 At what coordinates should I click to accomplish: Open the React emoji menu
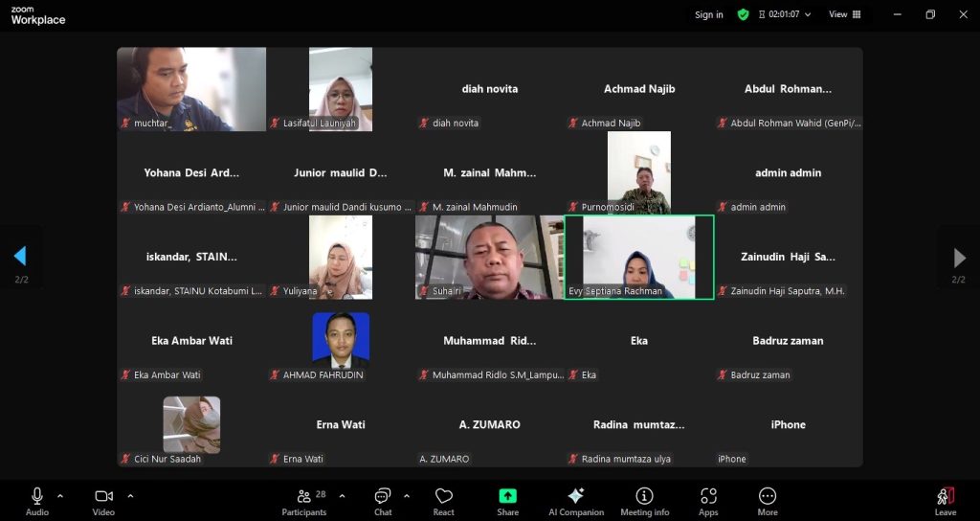[x=443, y=501]
